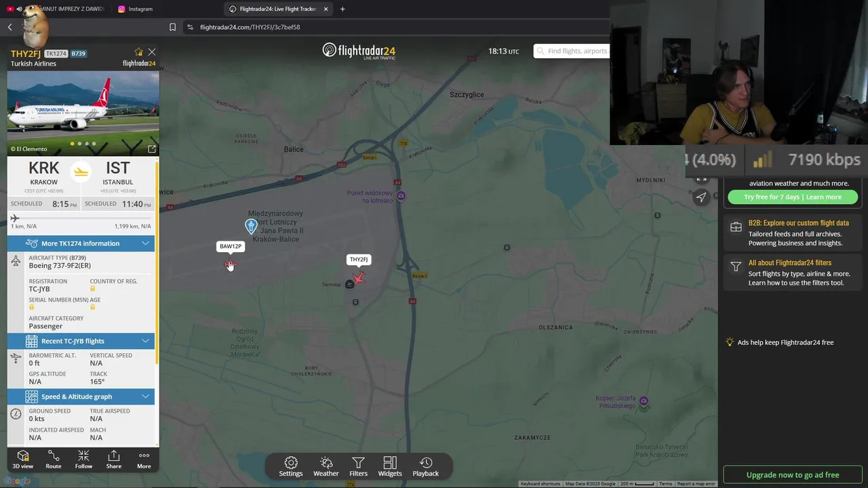Show the second aircraft photo dot

pos(79,144)
